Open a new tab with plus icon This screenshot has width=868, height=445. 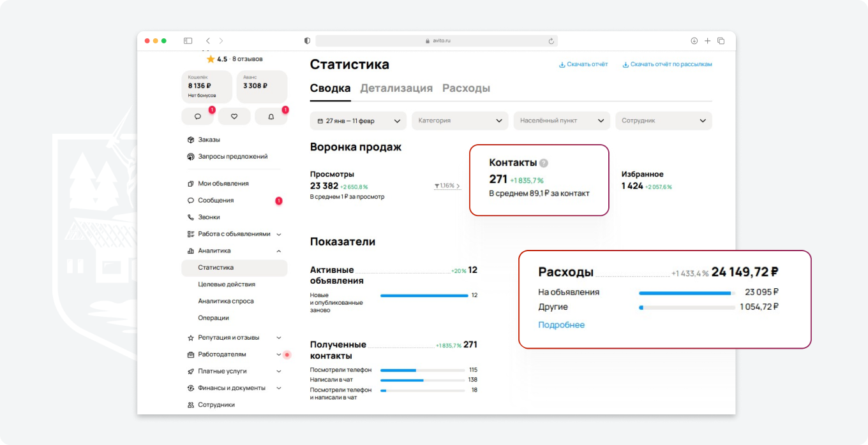[x=707, y=41]
